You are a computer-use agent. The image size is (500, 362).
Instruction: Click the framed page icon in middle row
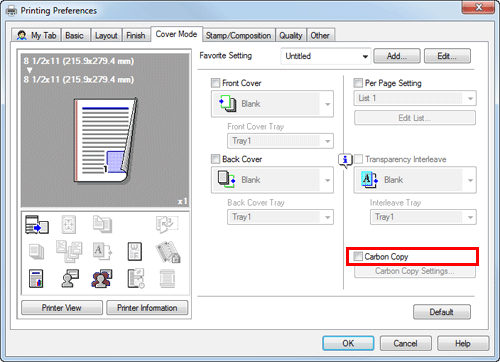135,251
